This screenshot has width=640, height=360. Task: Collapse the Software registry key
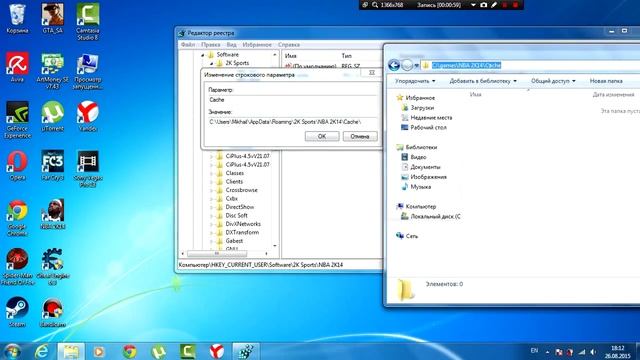203,55
